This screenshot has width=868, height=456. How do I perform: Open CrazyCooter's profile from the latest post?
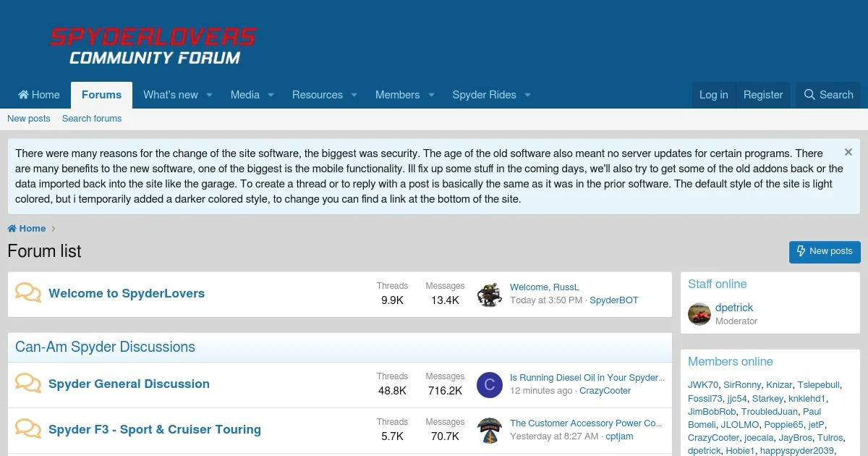pyautogui.click(x=605, y=391)
